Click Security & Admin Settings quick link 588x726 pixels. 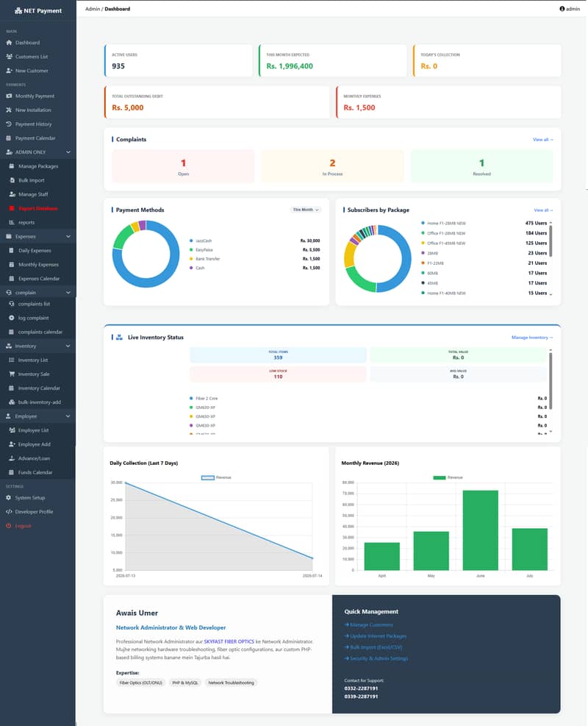click(376, 658)
